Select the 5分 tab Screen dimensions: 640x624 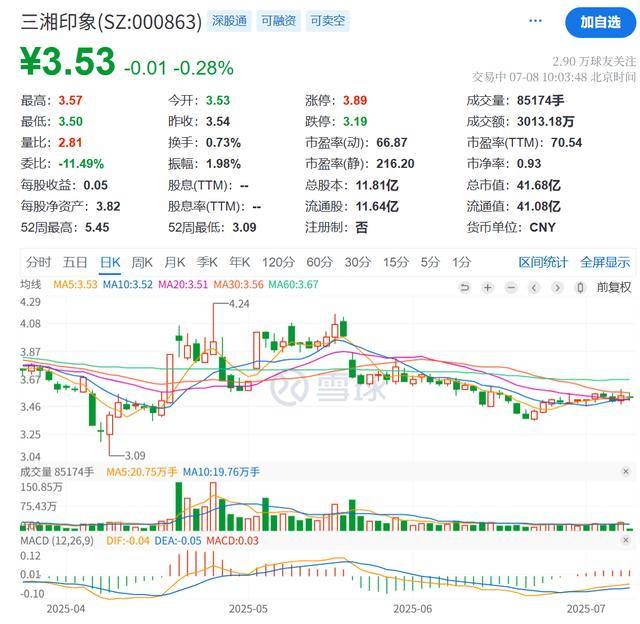point(430,262)
